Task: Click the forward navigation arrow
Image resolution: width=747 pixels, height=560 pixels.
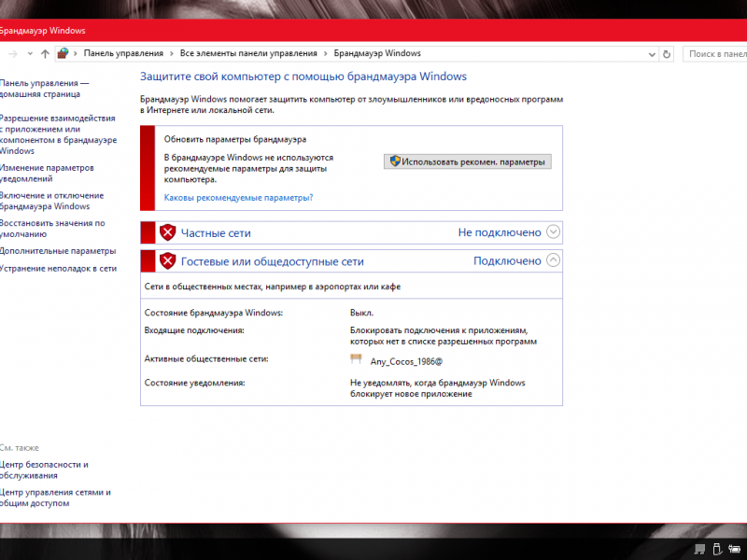Action: [13, 54]
